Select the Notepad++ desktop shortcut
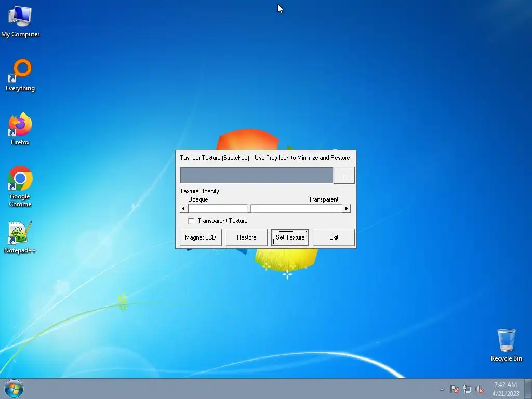 (x=20, y=237)
